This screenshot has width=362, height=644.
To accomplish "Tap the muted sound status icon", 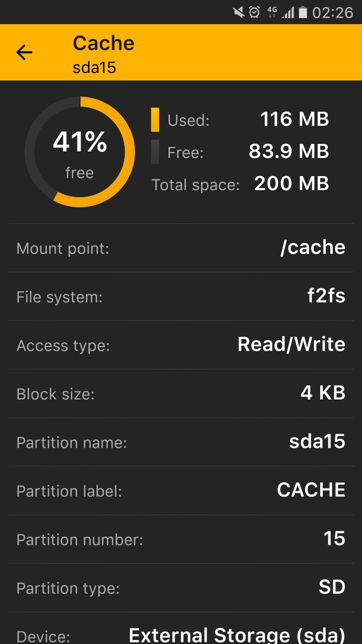I will tap(239, 12).
